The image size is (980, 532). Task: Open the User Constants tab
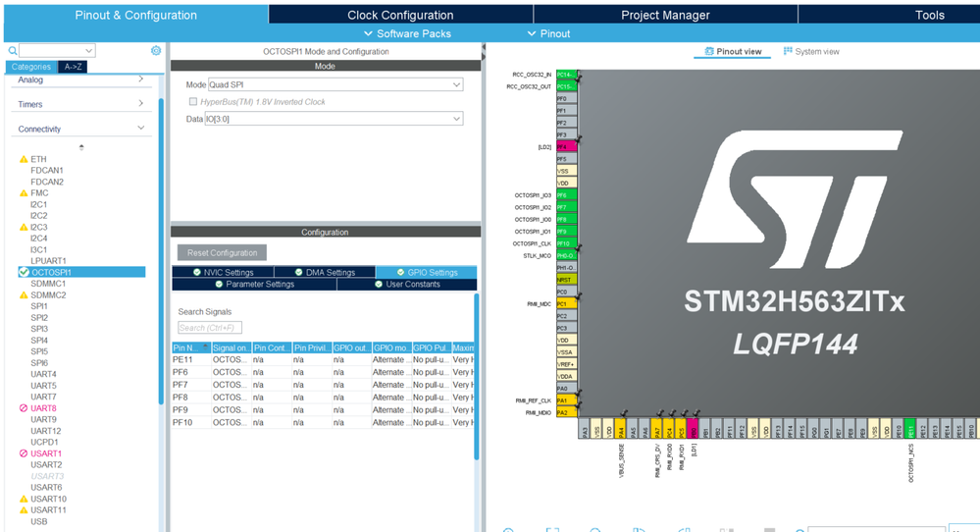tap(407, 284)
